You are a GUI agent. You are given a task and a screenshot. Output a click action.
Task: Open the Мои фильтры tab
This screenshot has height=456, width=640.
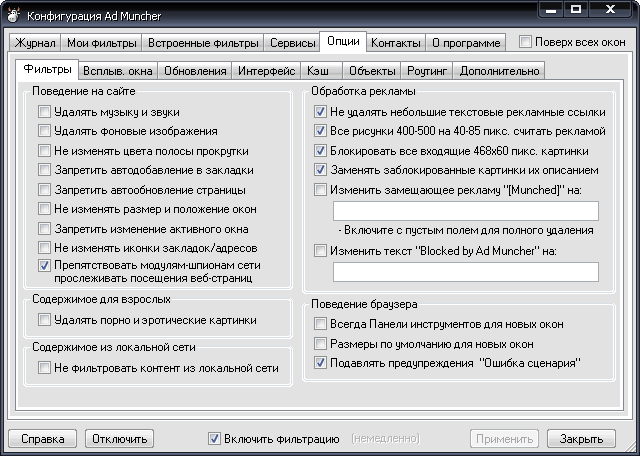[101, 43]
